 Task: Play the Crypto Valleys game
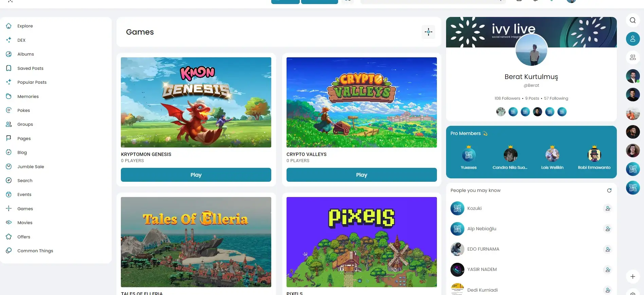click(362, 175)
